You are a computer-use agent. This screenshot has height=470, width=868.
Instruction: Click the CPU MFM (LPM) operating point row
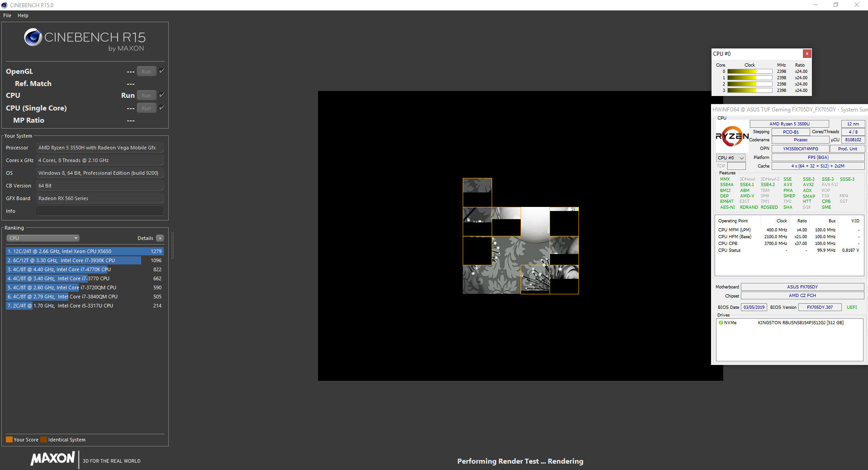(x=789, y=230)
